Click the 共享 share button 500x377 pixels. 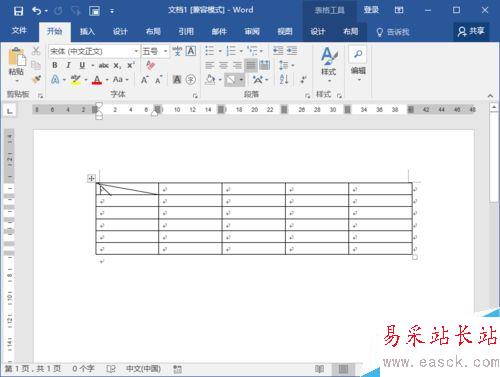471,32
